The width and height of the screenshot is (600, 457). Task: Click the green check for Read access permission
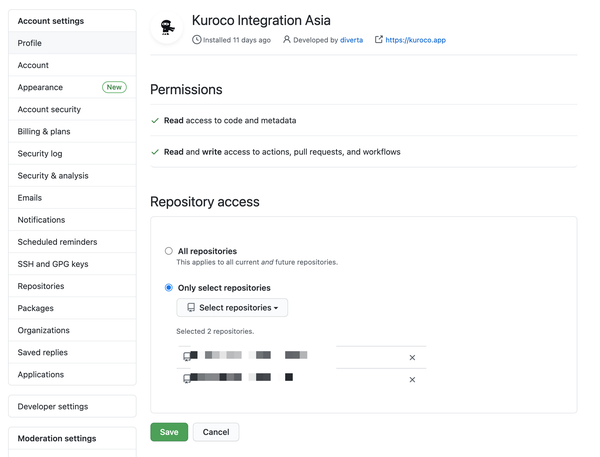tap(155, 121)
